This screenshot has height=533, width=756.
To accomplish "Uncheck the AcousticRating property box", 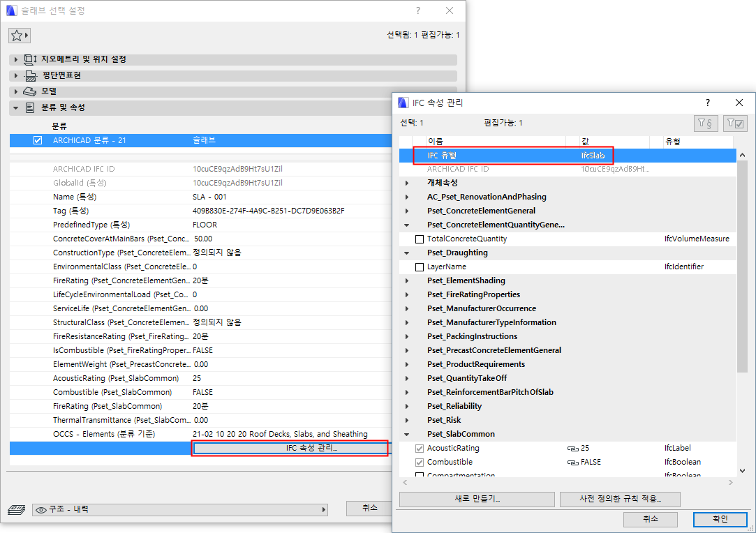I will pyautogui.click(x=420, y=449).
